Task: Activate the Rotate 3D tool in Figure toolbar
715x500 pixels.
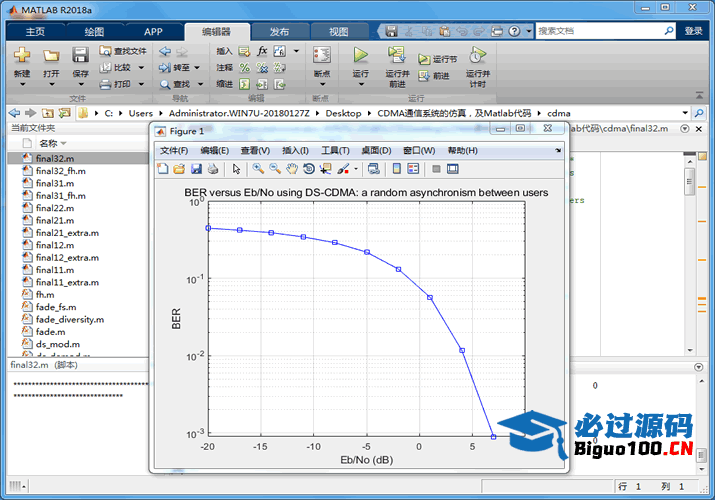Action: [309, 169]
